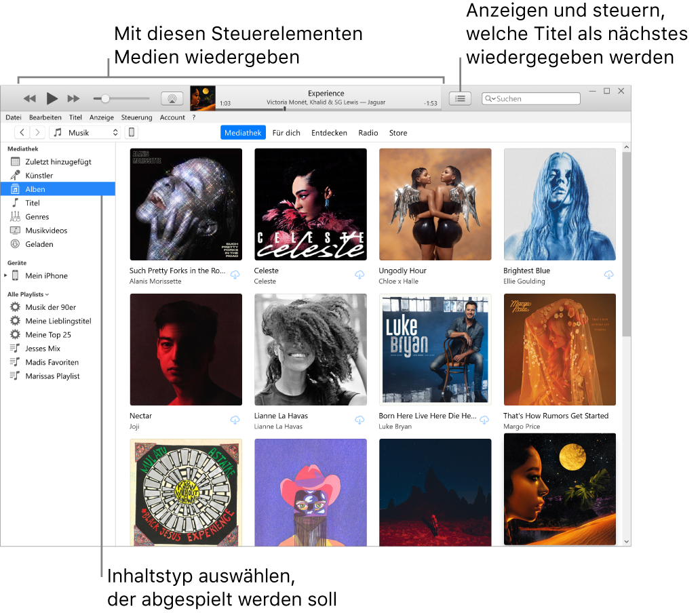Viewport: 700px width, 613px height.
Task: Open the Brightest Blue album cover
Action: 560,204
